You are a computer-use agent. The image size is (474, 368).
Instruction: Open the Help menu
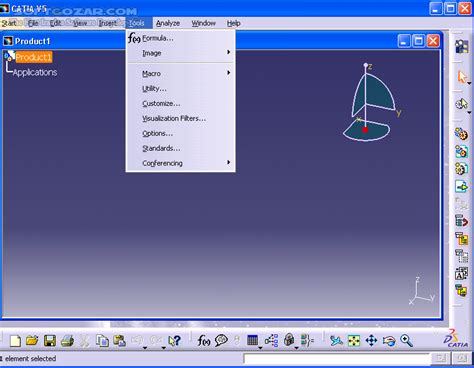pos(233,23)
